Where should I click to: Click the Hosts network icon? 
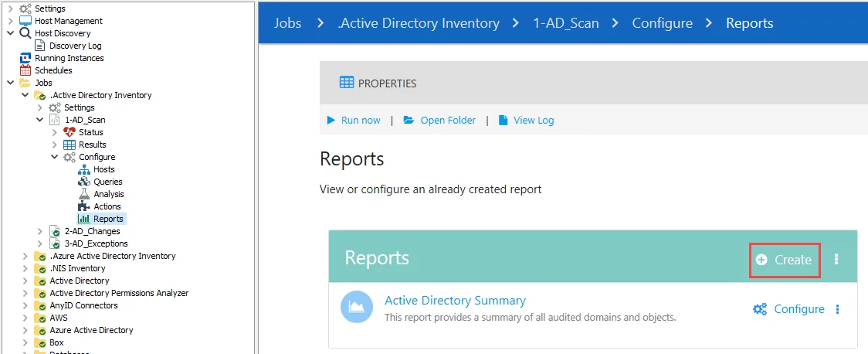[x=83, y=169]
